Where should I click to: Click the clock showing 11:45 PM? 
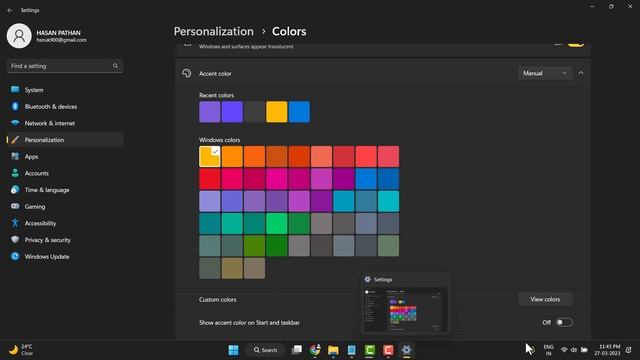(x=607, y=350)
